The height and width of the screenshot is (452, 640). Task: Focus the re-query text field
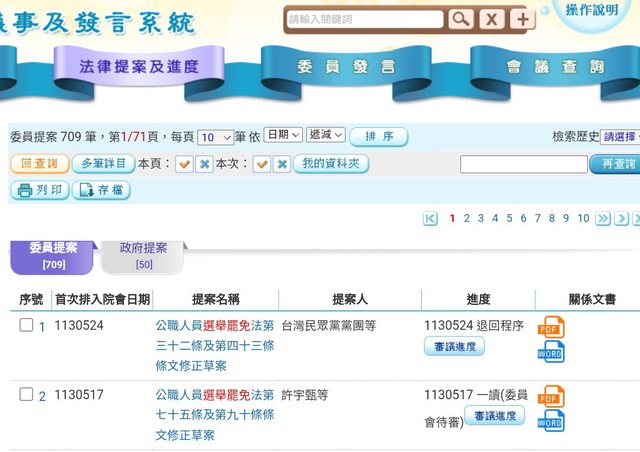pos(524,164)
